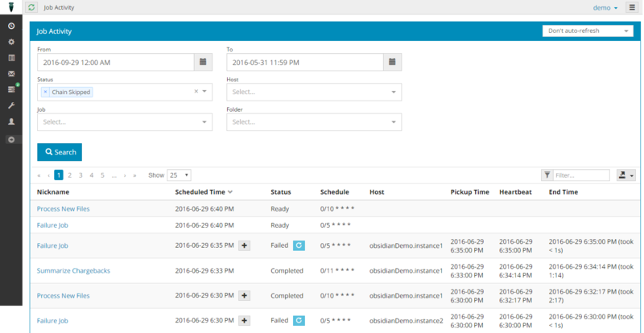644x333 pixels.
Task: Open the hamburger menu at top right
Action: tap(632, 7)
